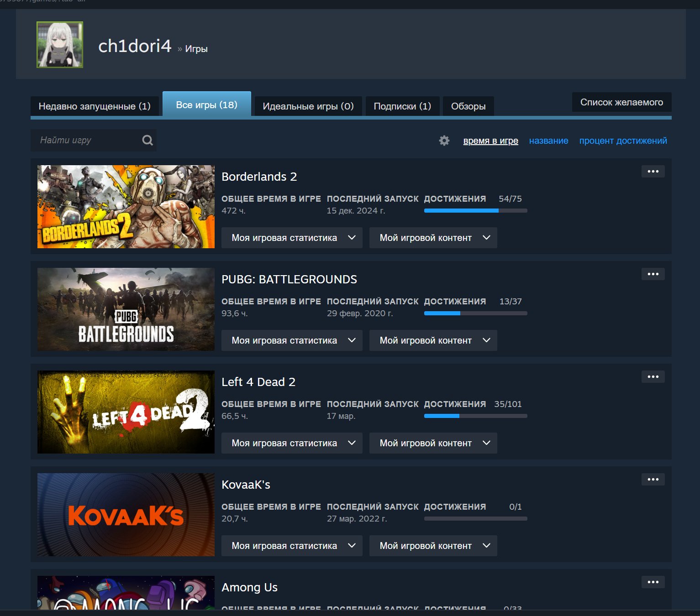
Task: Click the magnifier search icon
Action: [x=147, y=140]
